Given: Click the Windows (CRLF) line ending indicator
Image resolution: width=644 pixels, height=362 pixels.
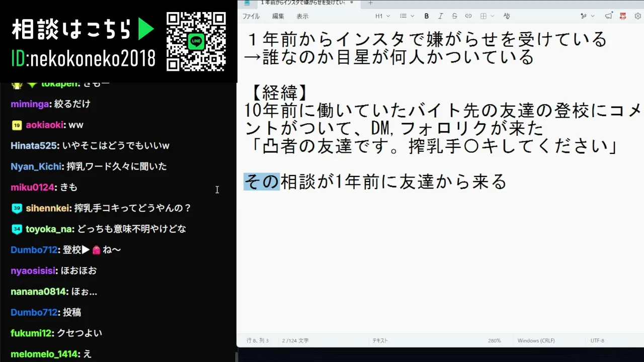Looking at the screenshot, I should pos(536,340).
